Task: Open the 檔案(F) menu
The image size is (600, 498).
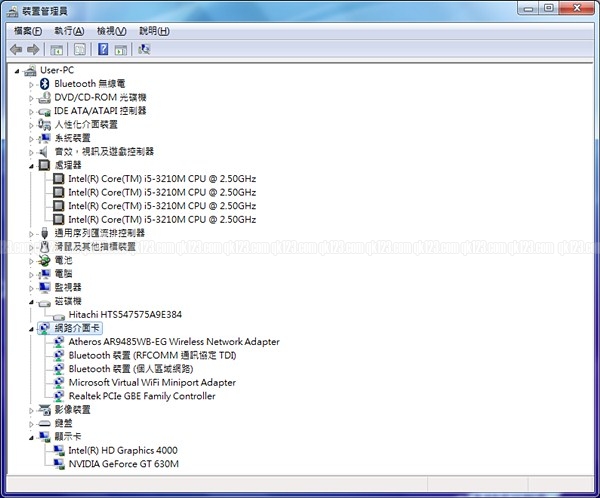Action: (28, 31)
